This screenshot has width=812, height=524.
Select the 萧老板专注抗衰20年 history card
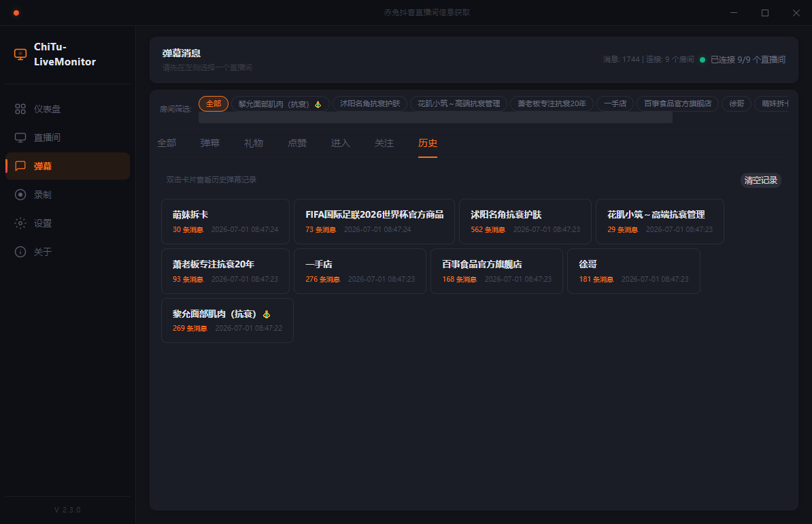point(225,271)
